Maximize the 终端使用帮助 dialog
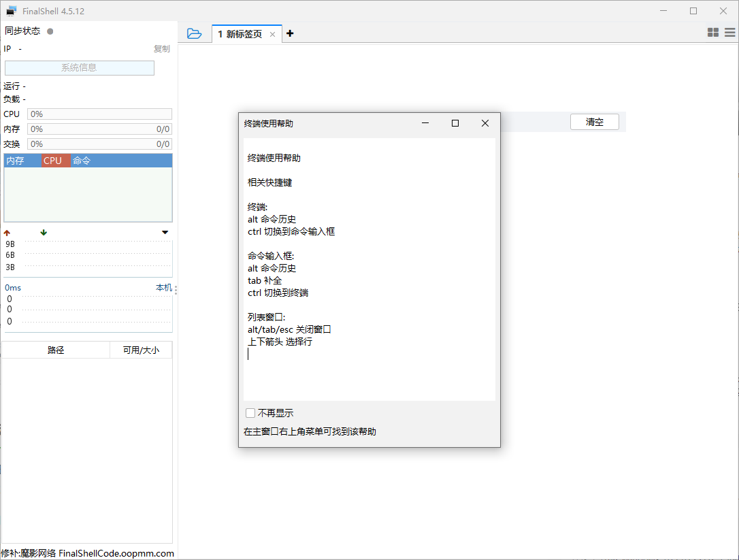The width and height of the screenshot is (739, 560). coord(455,123)
